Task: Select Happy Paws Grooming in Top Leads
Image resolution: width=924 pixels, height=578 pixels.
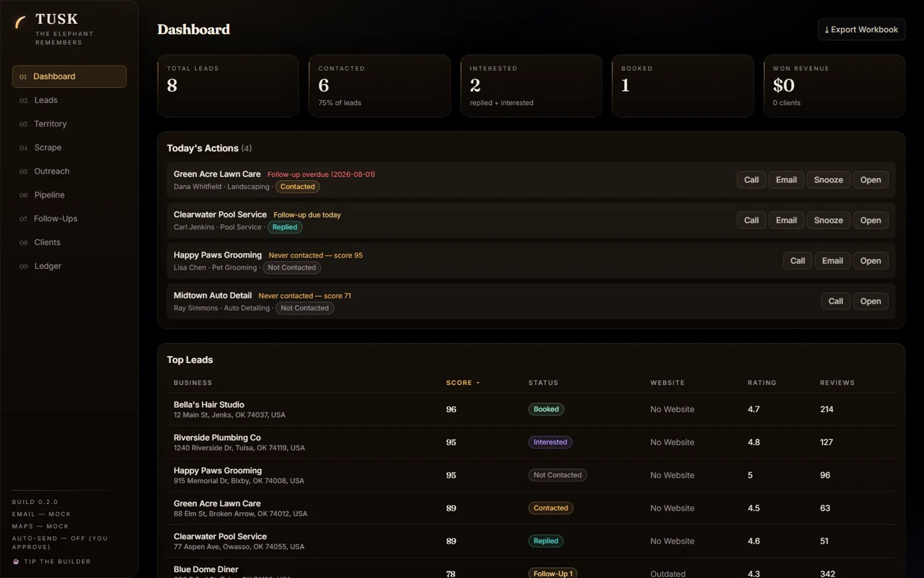Action: (x=531, y=476)
